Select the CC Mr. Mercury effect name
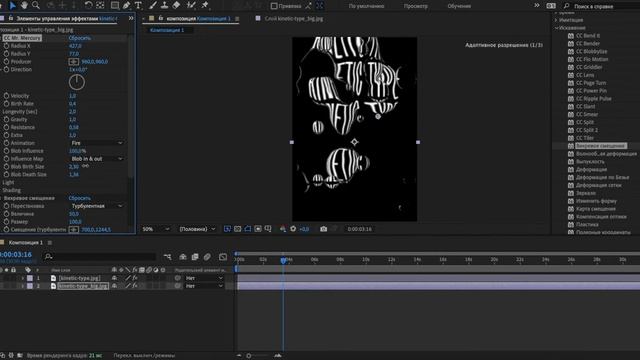Viewport: 640px width, 360px height. click(x=22, y=38)
